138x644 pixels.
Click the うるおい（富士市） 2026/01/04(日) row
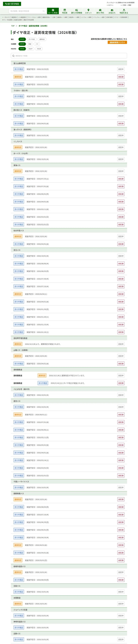(x=69, y=104)
